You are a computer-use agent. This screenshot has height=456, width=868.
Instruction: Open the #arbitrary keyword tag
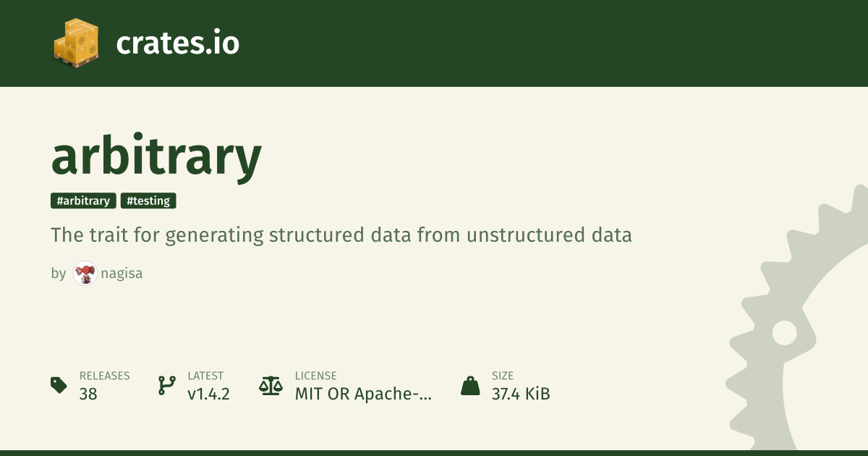coord(83,201)
